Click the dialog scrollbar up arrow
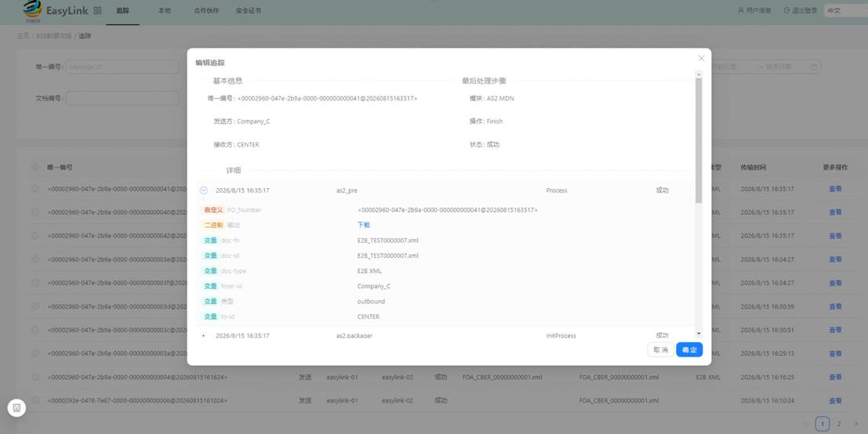The height and width of the screenshot is (434, 868). 699,74
